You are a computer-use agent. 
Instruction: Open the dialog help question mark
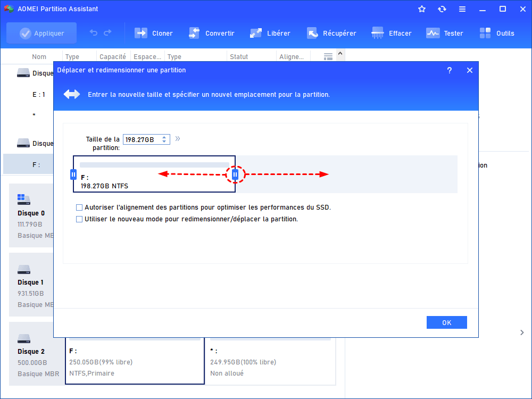[x=449, y=70]
